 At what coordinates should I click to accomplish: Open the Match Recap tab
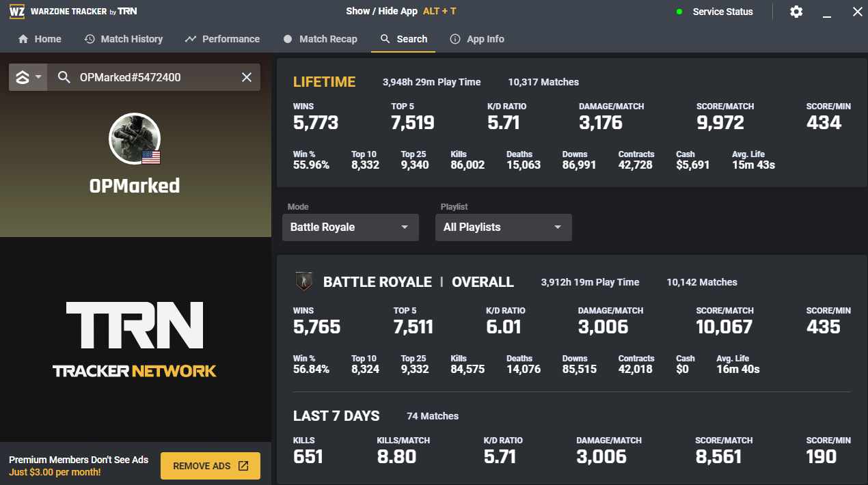pos(320,39)
